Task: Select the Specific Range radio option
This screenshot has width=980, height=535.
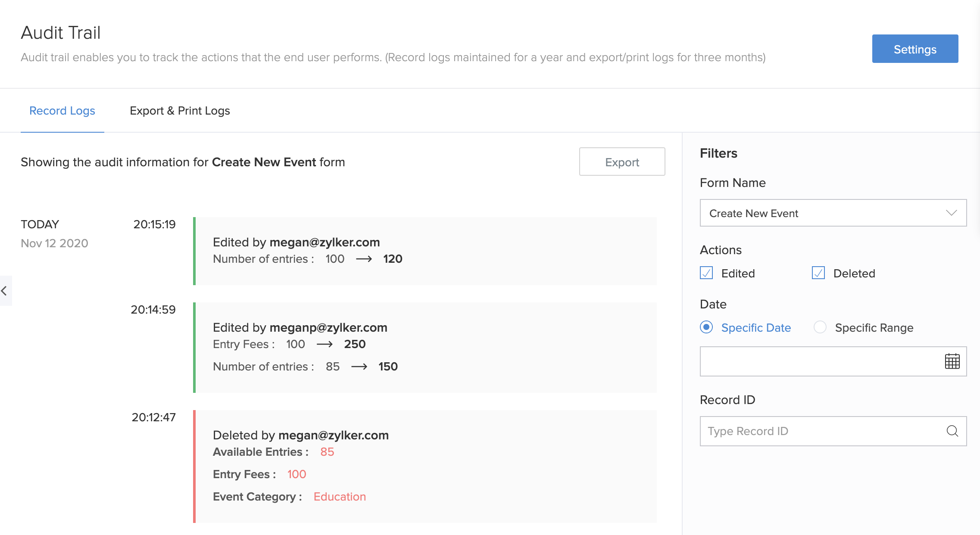Action: (x=820, y=327)
